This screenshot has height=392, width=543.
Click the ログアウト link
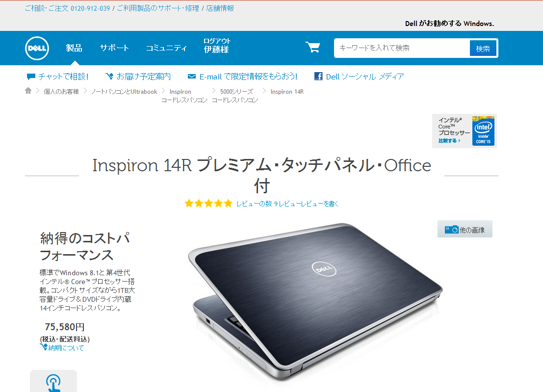[217, 41]
